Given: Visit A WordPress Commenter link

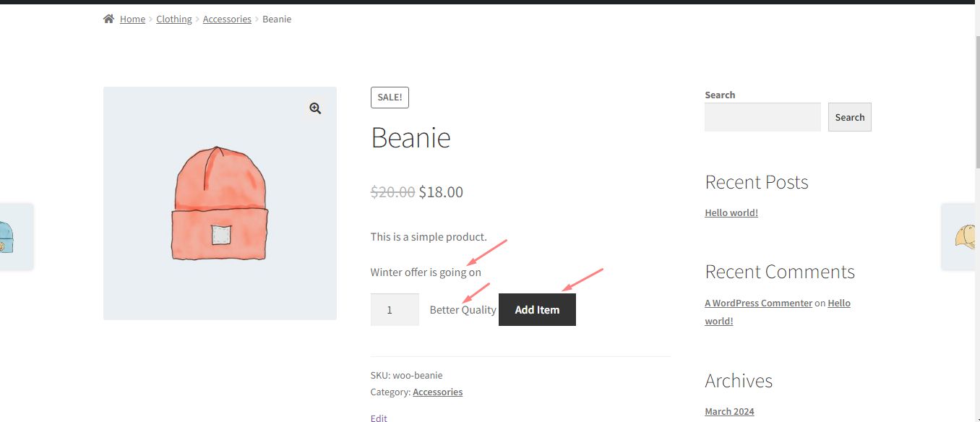Looking at the screenshot, I should [x=758, y=303].
